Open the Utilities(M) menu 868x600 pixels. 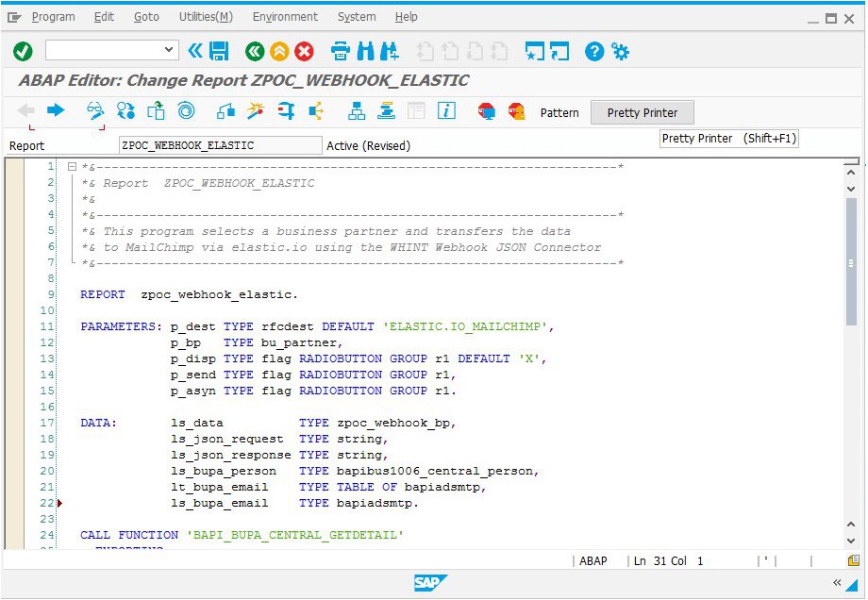click(x=206, y=17)
